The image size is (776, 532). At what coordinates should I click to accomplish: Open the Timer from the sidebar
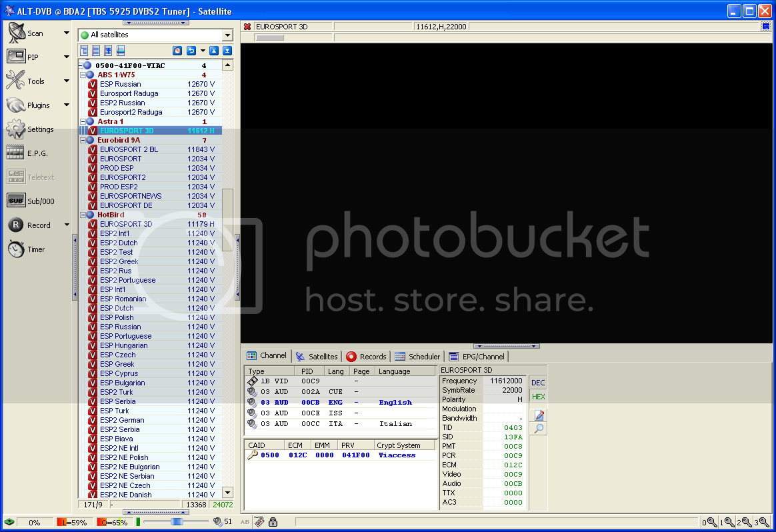26,249
